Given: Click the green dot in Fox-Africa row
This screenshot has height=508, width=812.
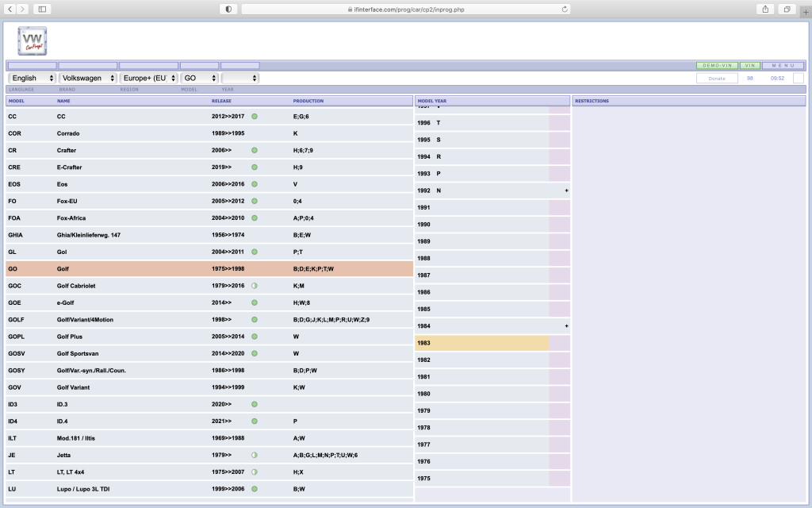Looking at the screenshot, I should (x=255, y=218).
